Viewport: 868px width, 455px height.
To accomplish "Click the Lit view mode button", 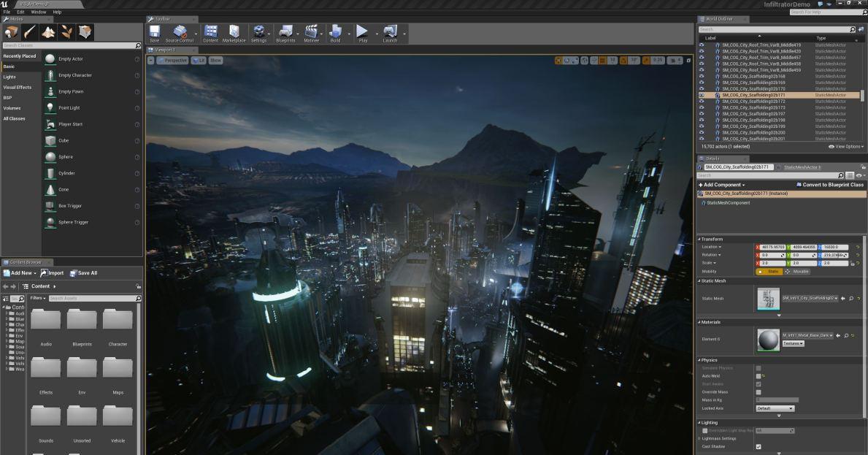I will pyautogui.click(x=198, y=61).
